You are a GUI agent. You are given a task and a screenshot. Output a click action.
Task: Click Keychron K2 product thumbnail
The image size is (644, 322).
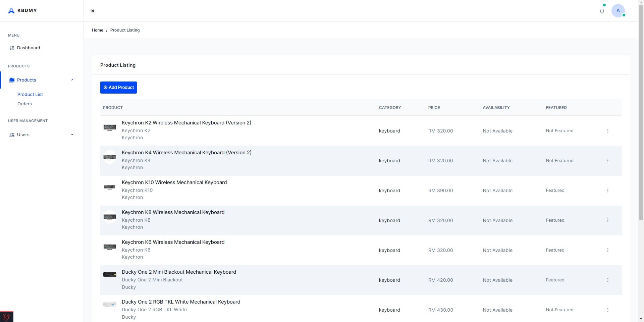pos(110,127)
